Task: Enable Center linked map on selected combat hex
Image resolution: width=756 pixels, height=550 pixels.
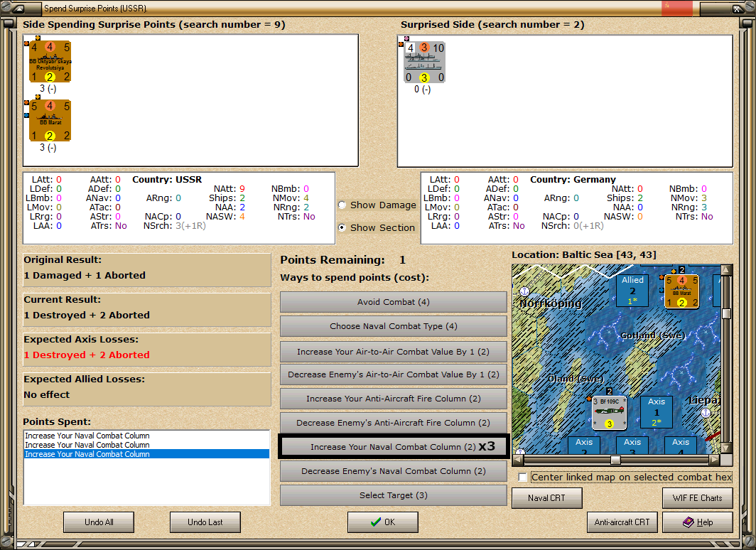Action: 523,478
